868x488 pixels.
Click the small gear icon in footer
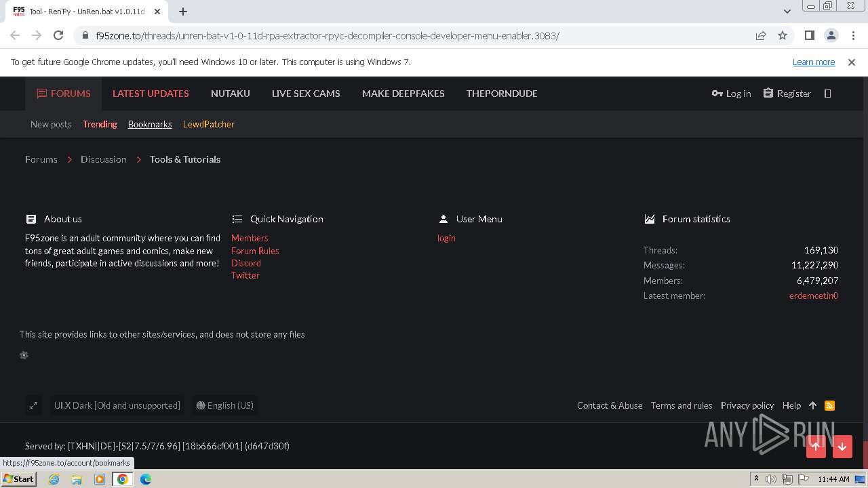24,355
